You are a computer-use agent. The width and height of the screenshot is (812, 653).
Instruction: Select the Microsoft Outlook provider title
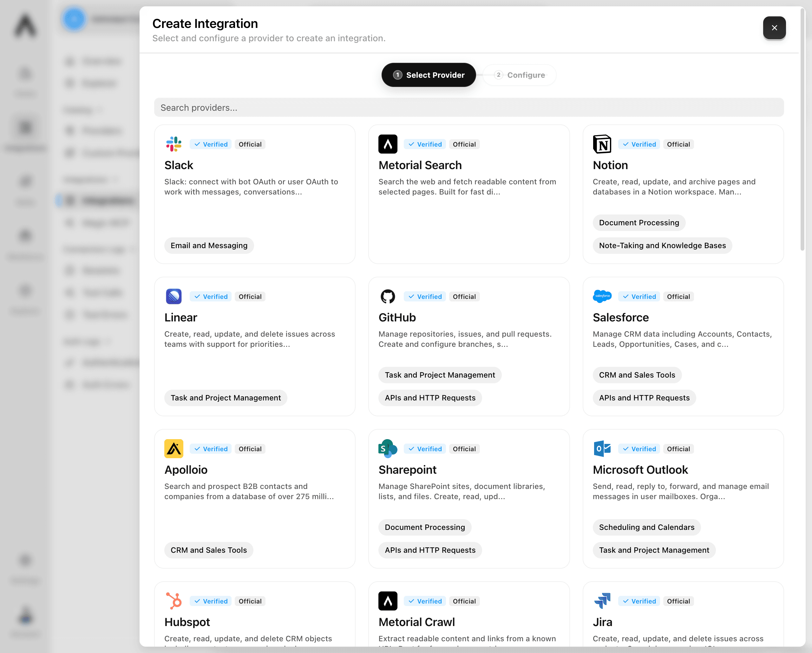point(640,470)
